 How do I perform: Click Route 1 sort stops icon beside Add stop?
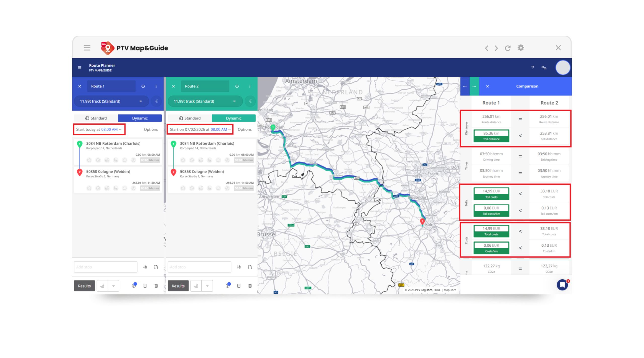tap(145, 267)
